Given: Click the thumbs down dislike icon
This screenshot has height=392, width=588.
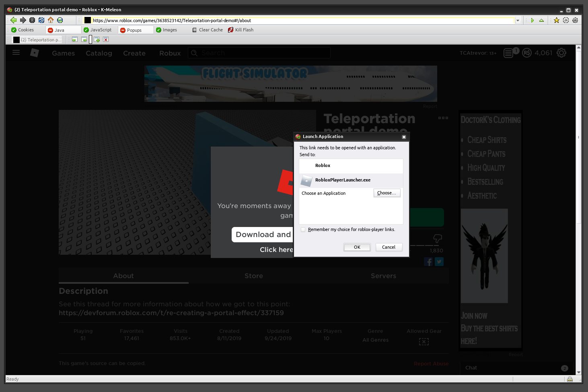Looking at the screenshot, I should [438, 239].
